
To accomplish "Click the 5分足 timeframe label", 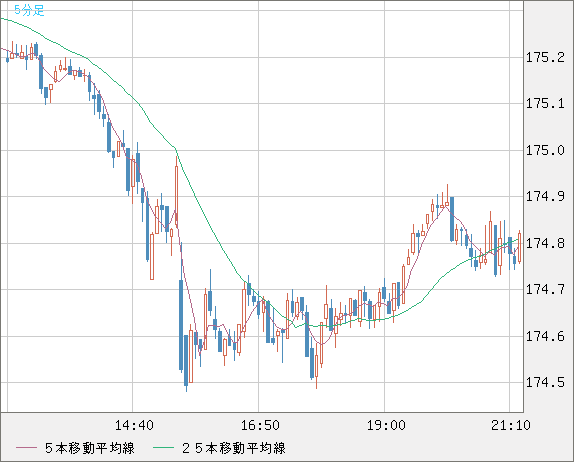I will 29,10.
